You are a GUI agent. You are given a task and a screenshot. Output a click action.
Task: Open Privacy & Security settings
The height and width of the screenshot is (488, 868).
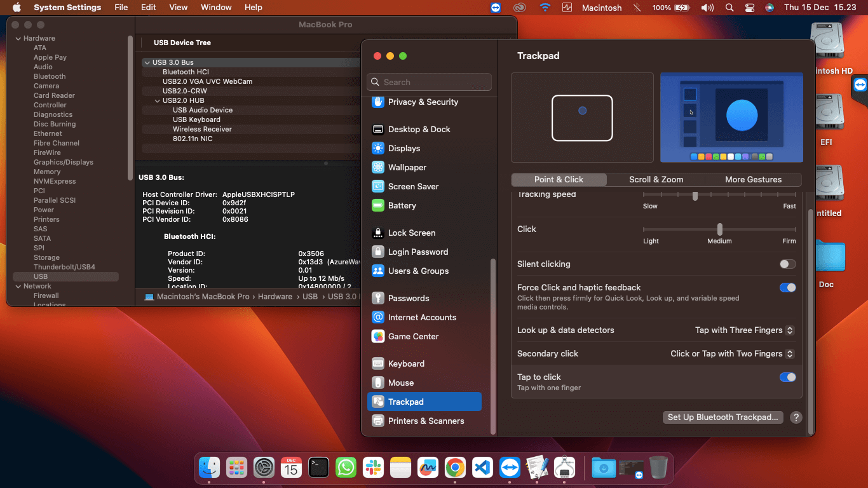point(424,102)
